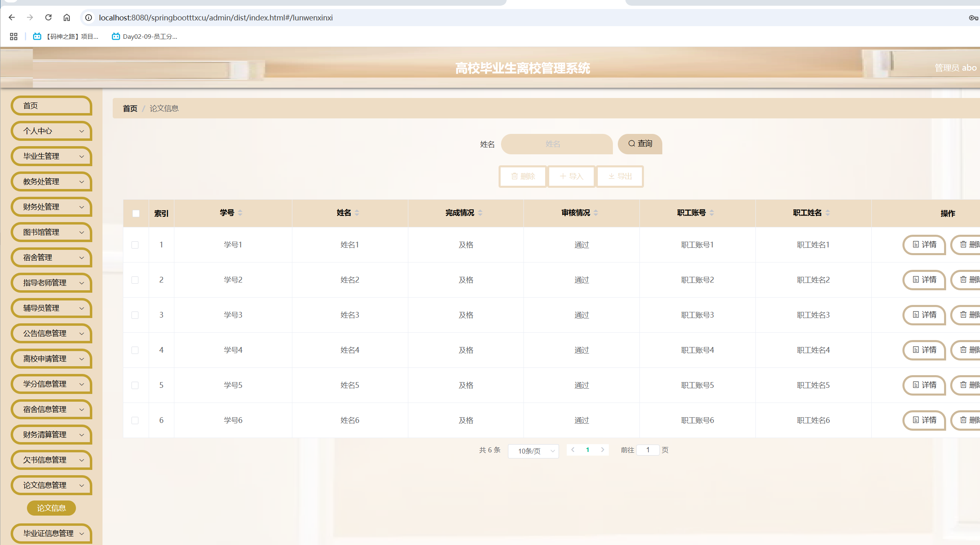Click the batch 删除 button above table
Screen dimensions: 980x545
pos(523,176)
